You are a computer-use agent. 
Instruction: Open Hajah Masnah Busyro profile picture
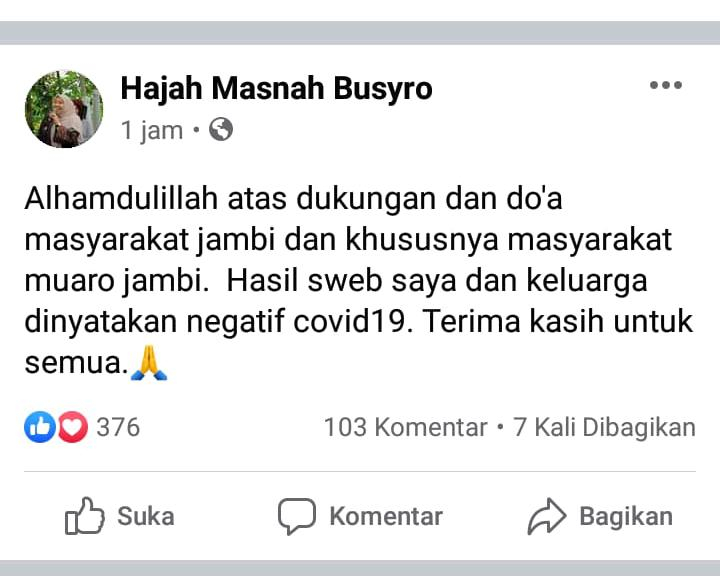coord(64,109)
